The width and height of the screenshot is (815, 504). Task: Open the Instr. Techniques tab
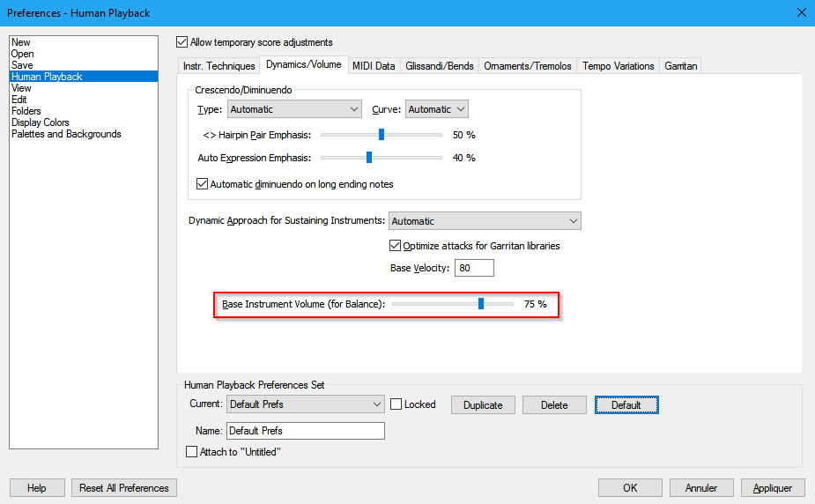[219, 66]
